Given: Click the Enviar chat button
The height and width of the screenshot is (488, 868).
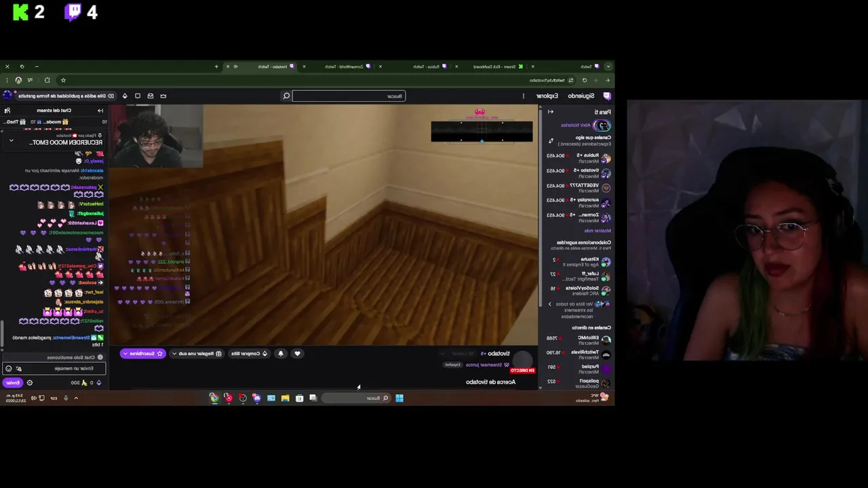Looking at the screenshot, I should [x=12, y=383].
